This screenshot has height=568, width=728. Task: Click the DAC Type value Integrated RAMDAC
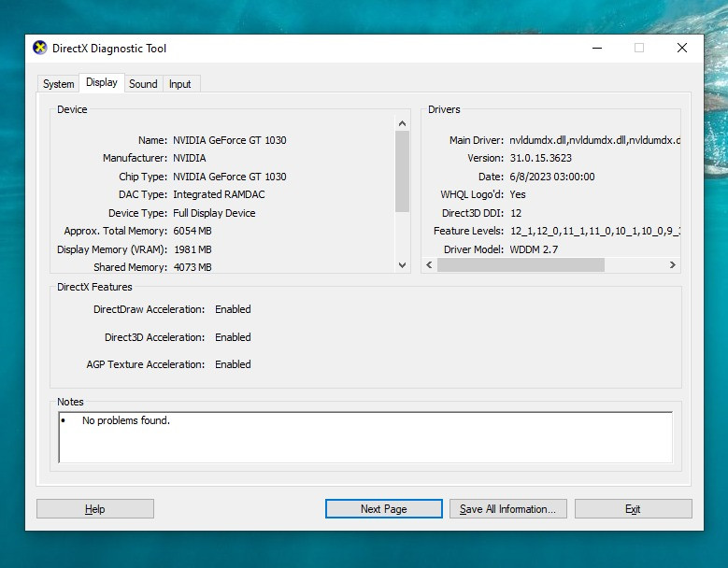coord(219,194)
